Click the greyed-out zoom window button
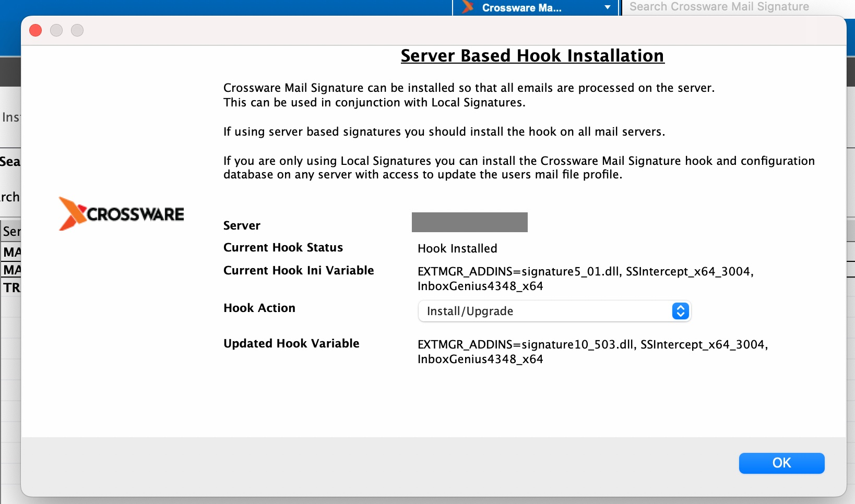This screenshot has height=504, width=855. 77,30
